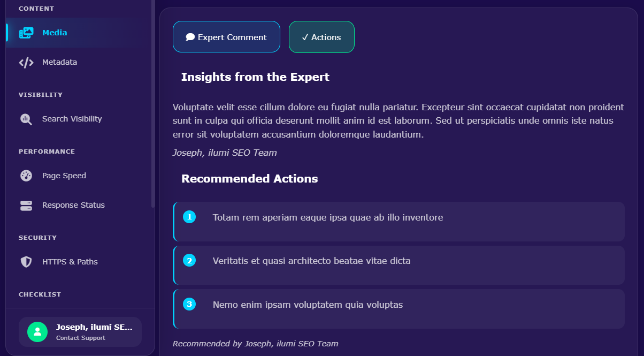Click the Metadata code brackets icon

(26, 62)
